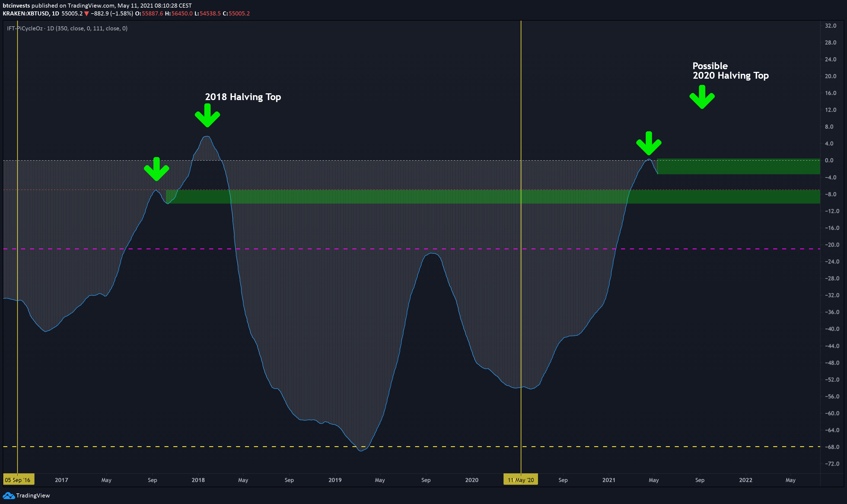Click the −8.0 price scale label
Viewport: 847px width, 504px height.
[831, 194]
